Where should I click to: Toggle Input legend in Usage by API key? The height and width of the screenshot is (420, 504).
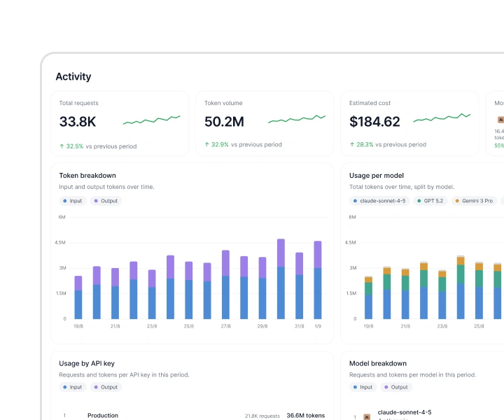pyautogui.click(x=73, y=387)
